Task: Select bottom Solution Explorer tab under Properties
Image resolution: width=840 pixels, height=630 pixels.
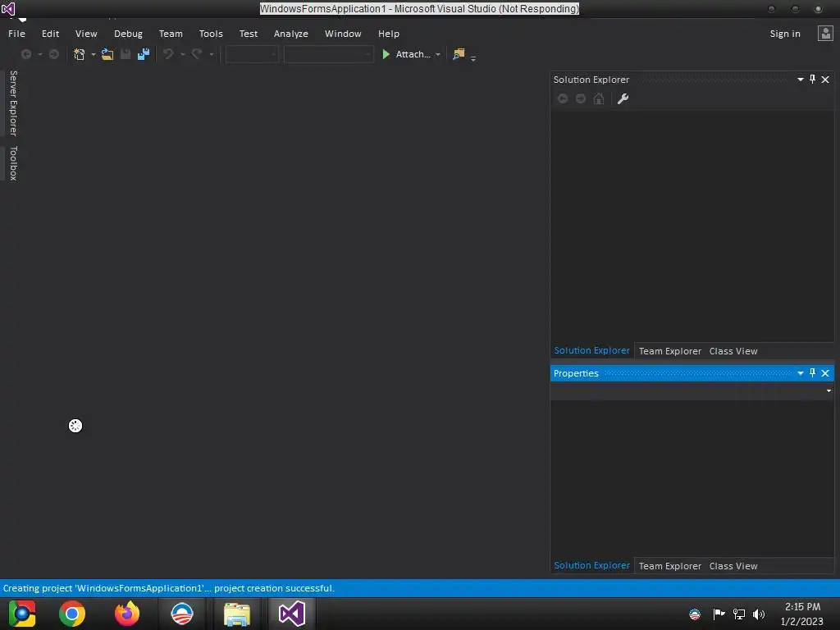Action: [592, 565]
